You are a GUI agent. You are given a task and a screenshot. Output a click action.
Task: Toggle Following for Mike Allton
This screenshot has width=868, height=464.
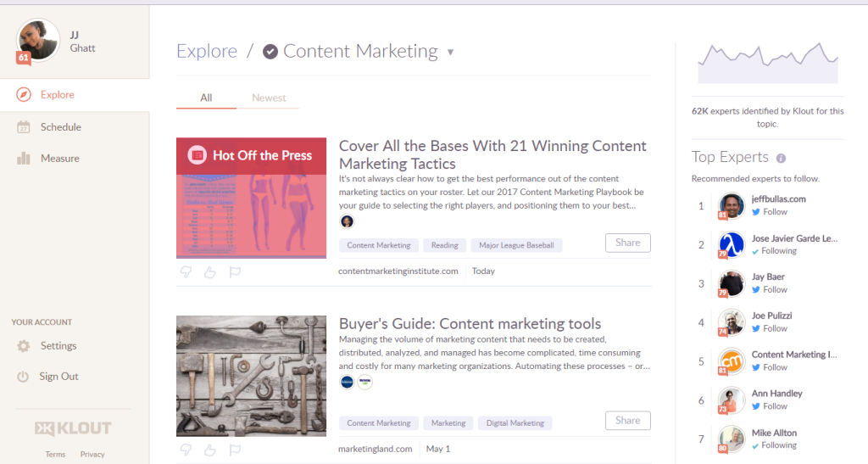click(775, 445)
